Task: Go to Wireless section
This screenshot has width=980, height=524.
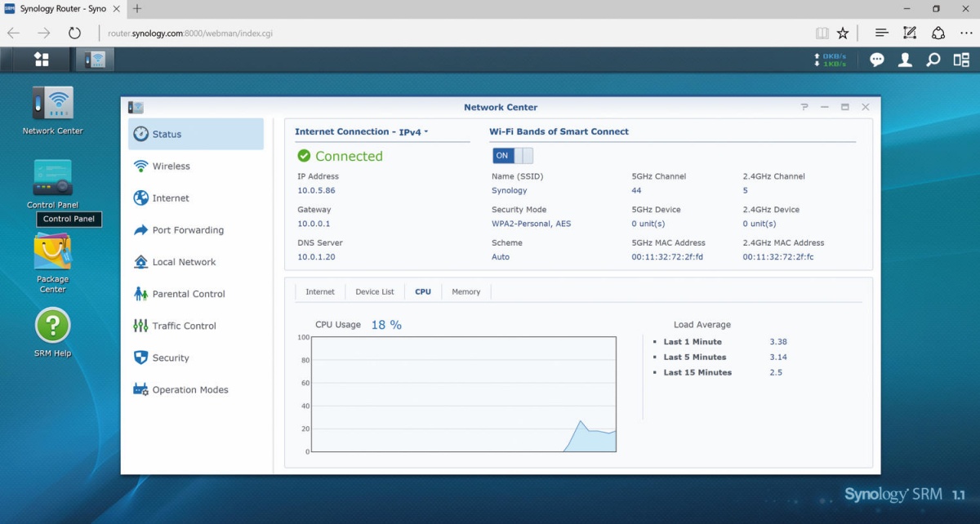Action: [196, 166]
